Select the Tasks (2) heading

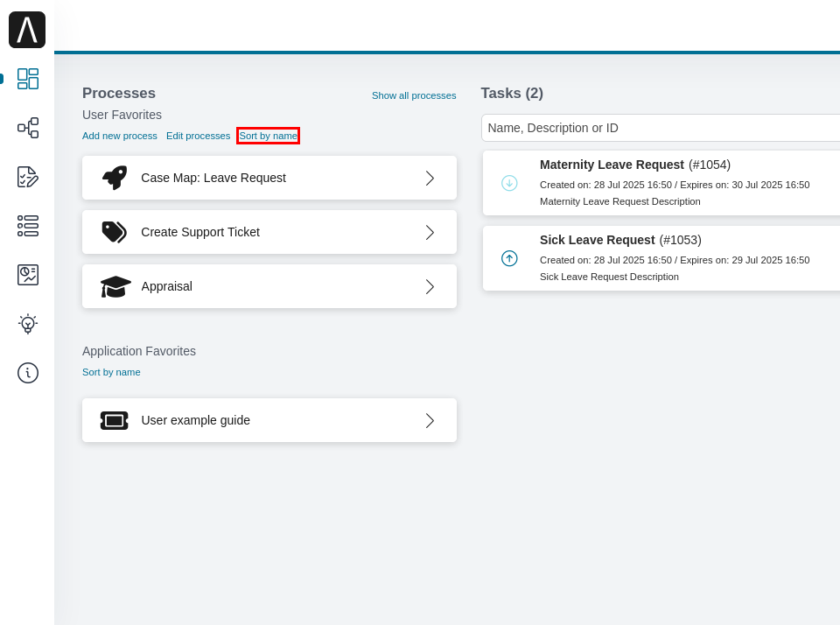click(511, 93)
